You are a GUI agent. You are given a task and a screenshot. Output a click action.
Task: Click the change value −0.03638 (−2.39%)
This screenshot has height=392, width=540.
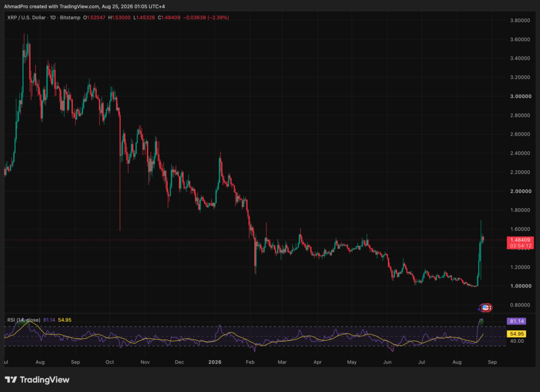coord(206,17)
